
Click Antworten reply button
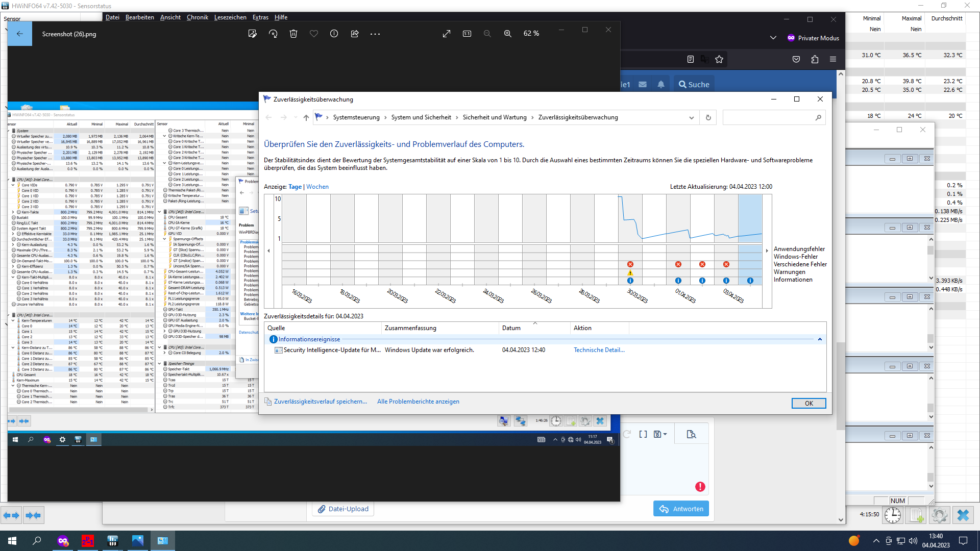click(x=681, y=509)
